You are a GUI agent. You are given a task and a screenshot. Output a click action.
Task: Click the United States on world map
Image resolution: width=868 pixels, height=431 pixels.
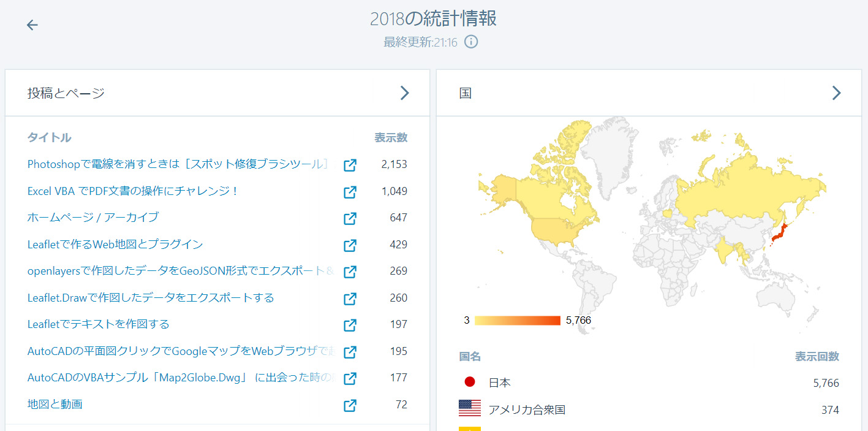[x=556, y=229]
